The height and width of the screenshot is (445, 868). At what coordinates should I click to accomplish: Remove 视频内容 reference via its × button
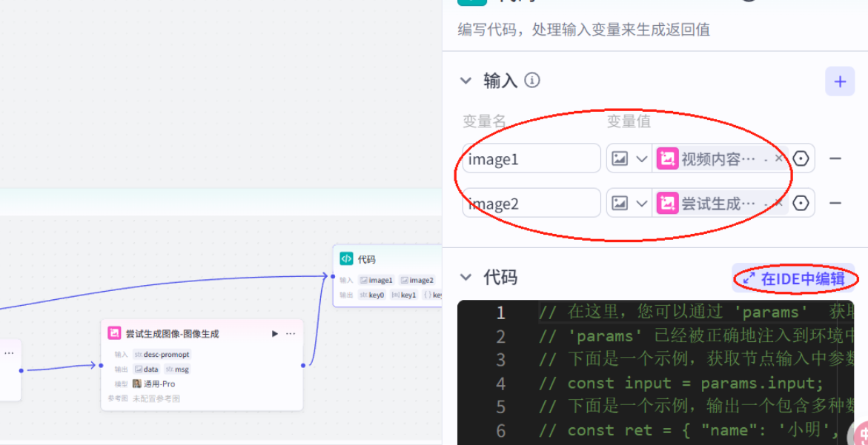pos(778,158)
